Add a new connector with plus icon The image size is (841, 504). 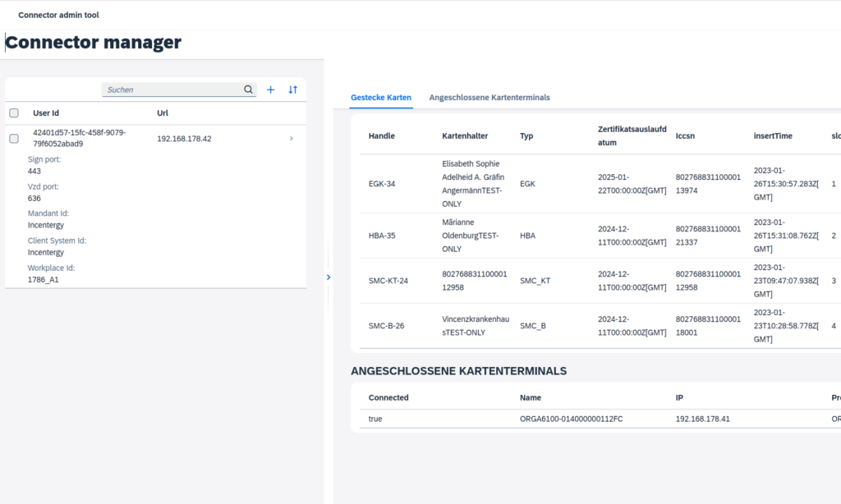tap(271, 89)
